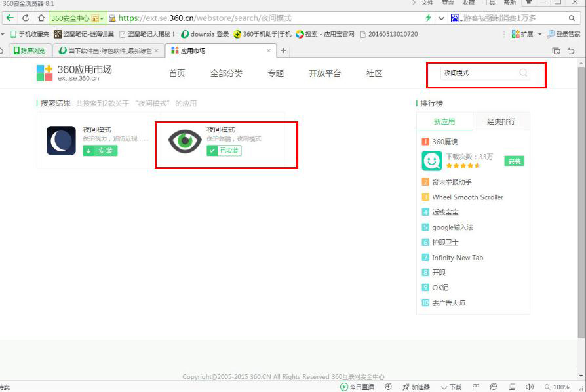
Task: Click the 360应用市场 logo
Action: [x=74, y=73]
